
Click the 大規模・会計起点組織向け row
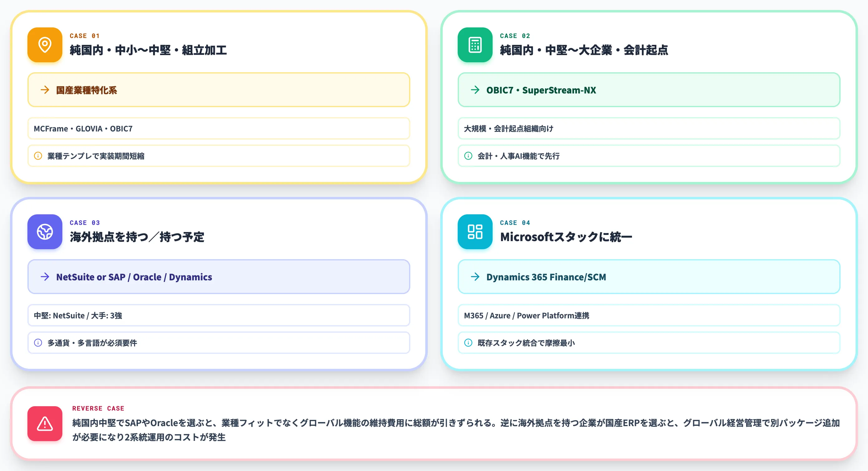(x=649, y=129)
